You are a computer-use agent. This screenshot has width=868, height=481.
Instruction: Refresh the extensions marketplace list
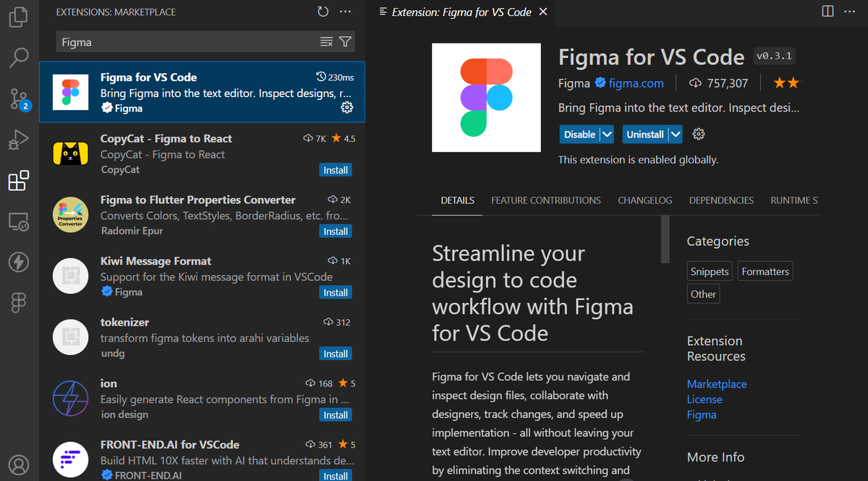click(323, 12)
